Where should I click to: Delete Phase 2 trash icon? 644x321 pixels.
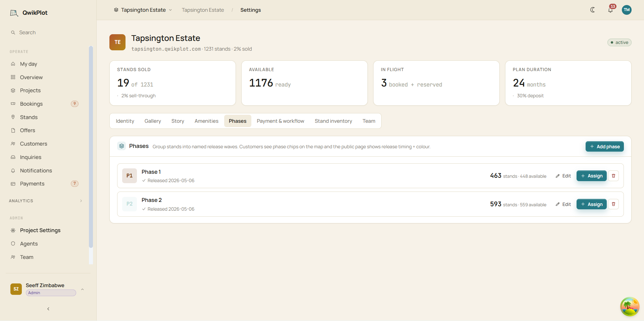tap(613, 204)
